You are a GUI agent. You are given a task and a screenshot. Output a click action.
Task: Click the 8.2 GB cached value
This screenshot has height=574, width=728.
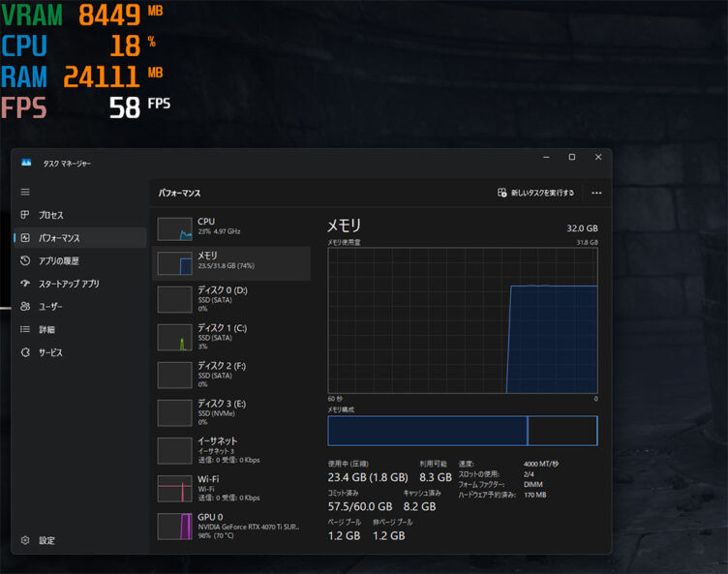(419, 506)
